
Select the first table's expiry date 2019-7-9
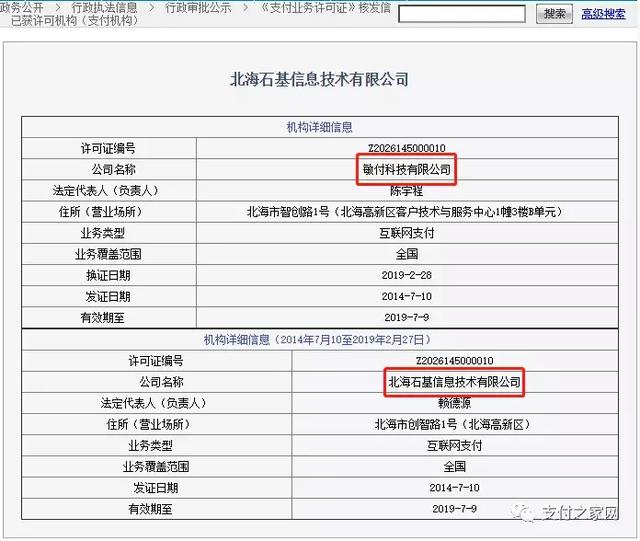click(x=407, y=318)
